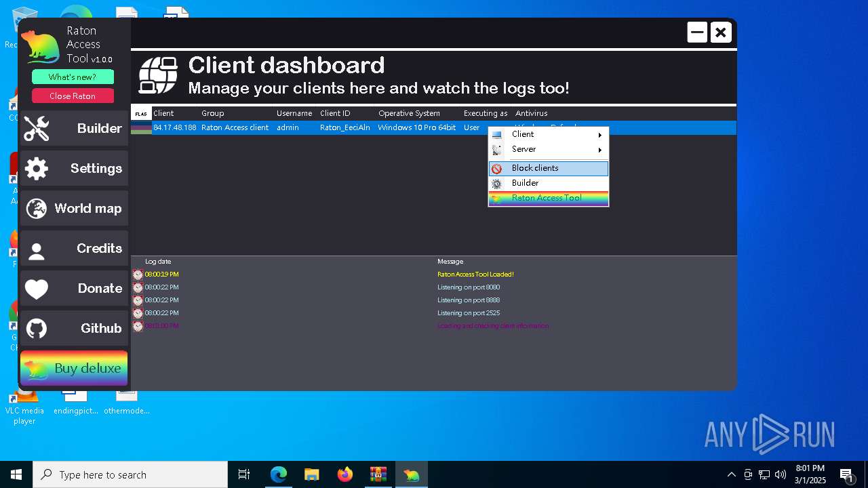Select the Listening on port 8080 log
The width and height of the screenshot is (868, 488).
pos(469,287)
